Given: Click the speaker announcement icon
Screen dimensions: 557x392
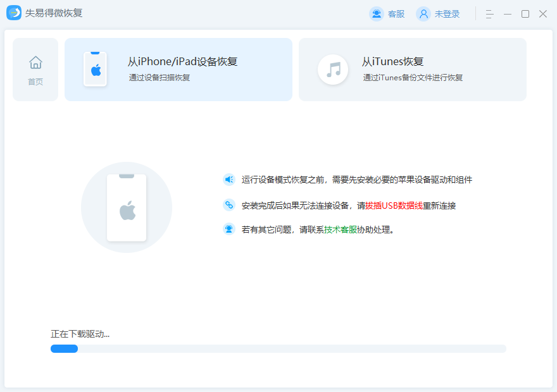Looking at the screenshot, I should 229,180.
